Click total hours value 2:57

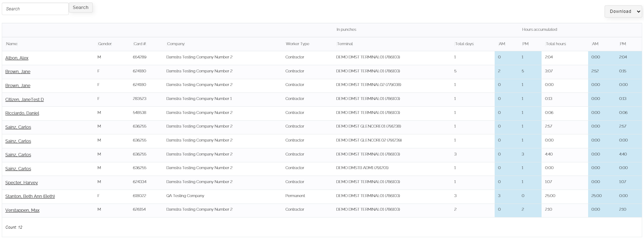(x=549, y=126)
